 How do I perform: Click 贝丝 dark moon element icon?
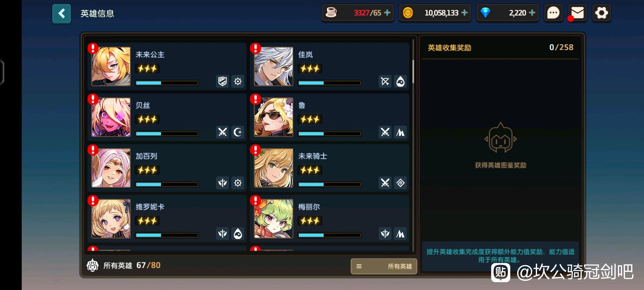[238, 132]
